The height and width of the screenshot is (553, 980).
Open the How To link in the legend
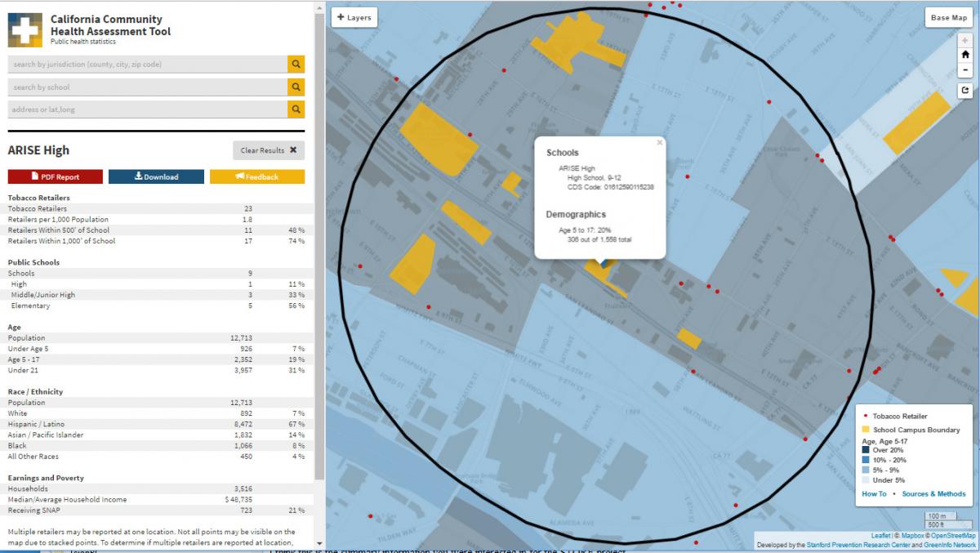(874, 494)
